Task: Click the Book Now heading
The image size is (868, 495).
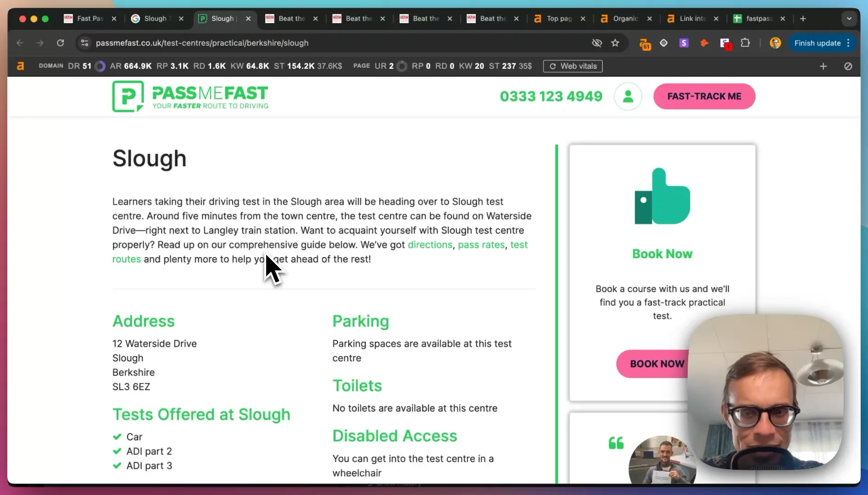Action: point(662,253)
